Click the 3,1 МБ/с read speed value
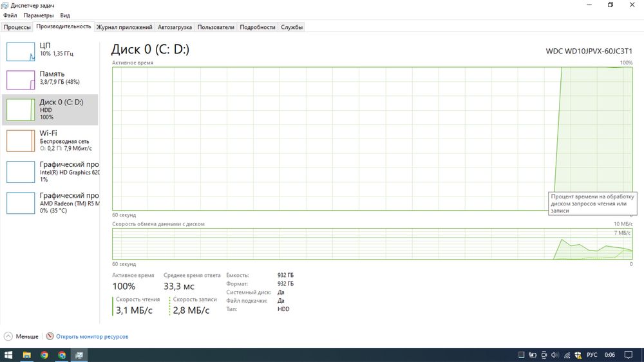The width and height of the screenshot is (644, 362). 134,310
